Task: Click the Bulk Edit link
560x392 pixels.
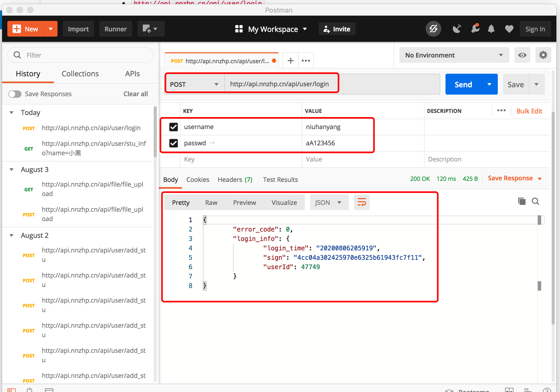Action: tap(529, 111)
